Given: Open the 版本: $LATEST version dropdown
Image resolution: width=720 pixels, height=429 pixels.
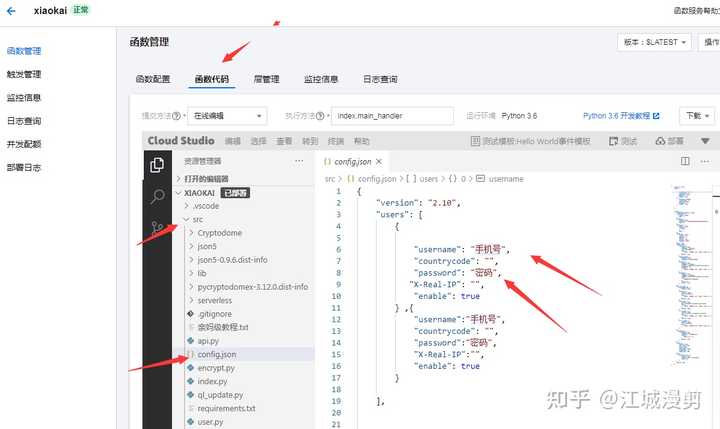Looking at the screenshot, I should [x=654, y=42].
